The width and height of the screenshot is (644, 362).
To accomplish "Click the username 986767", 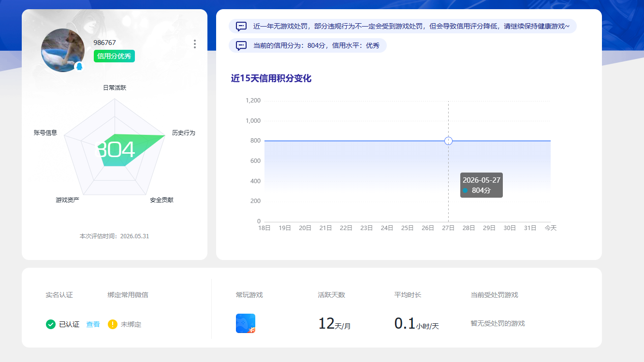I will tap(105, 43).
